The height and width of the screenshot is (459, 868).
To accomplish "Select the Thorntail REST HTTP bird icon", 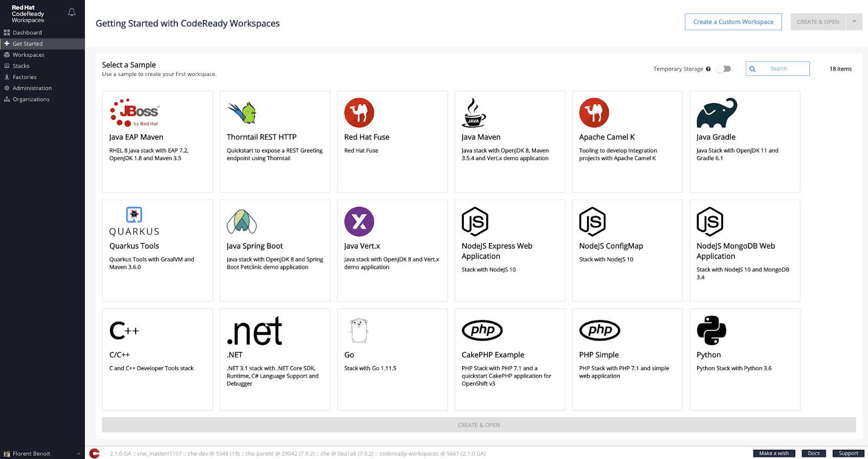I will (x=242, y=112).
